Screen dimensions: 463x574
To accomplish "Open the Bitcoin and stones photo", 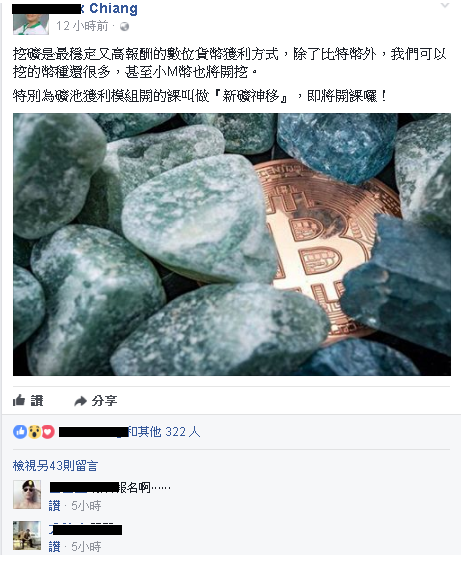I will pyautogui.click(x=232, y=244).
